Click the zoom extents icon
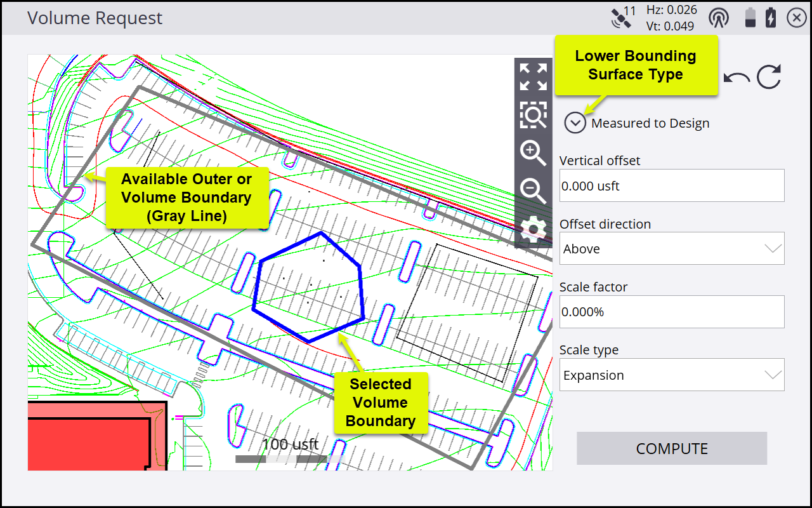 [x=533, y=77]
